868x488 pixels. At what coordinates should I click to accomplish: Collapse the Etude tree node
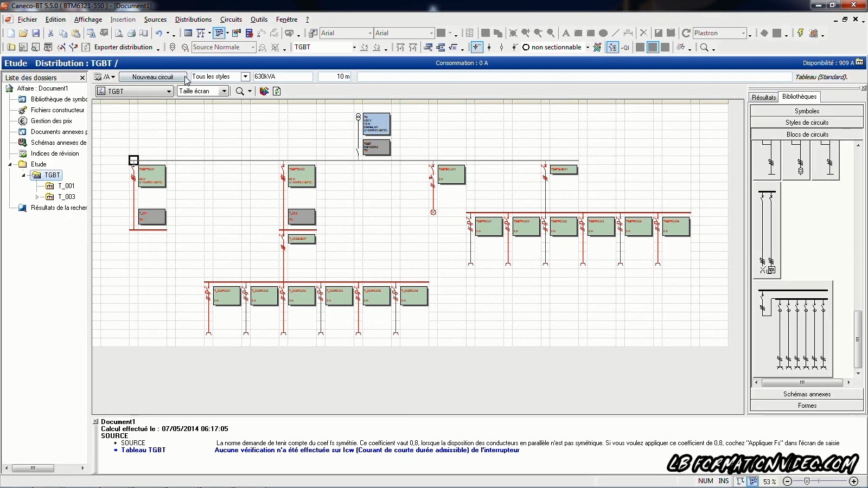(10, 164)
